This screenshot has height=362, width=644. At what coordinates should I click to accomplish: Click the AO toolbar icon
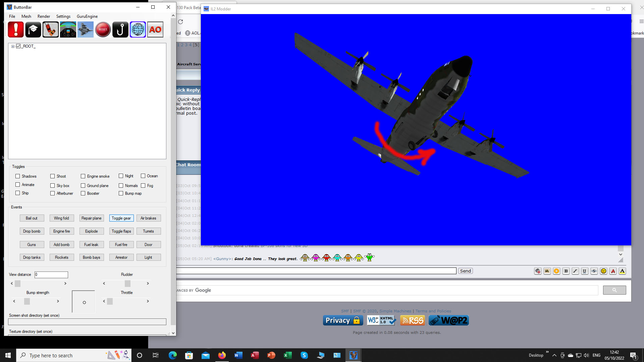tap(155, 29)
